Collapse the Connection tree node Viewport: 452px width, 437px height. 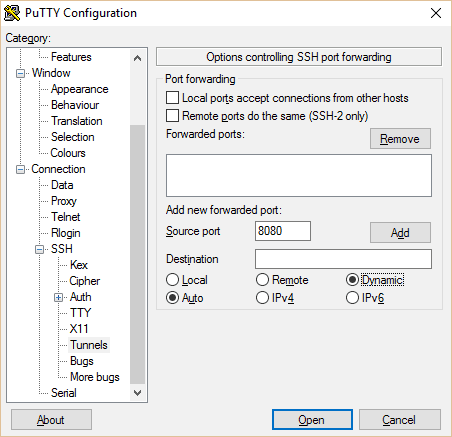[20, 169]
